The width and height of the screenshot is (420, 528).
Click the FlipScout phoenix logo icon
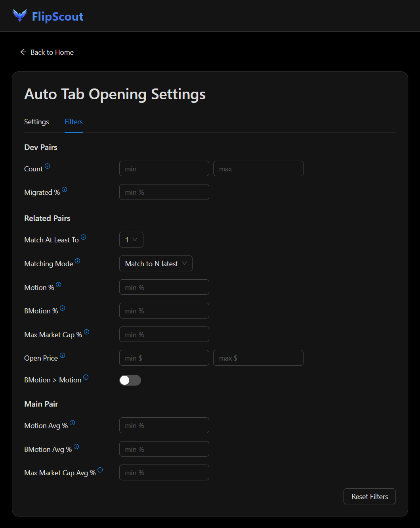(20, 16)
